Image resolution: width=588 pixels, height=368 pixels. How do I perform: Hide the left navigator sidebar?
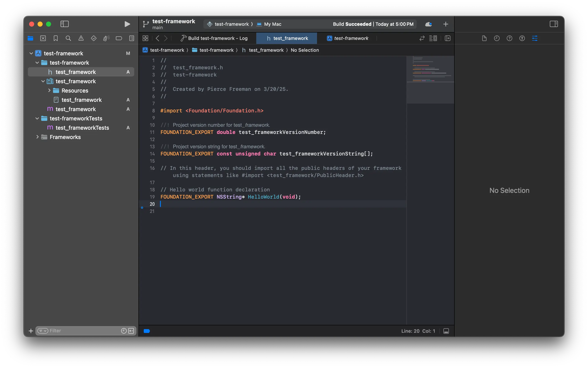point(65,24)
